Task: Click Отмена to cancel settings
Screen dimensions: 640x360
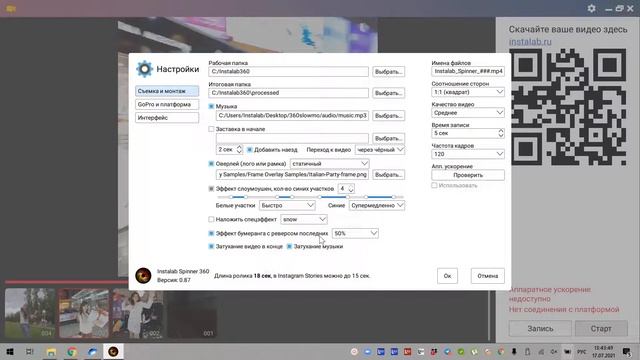Action: point(487,276)
